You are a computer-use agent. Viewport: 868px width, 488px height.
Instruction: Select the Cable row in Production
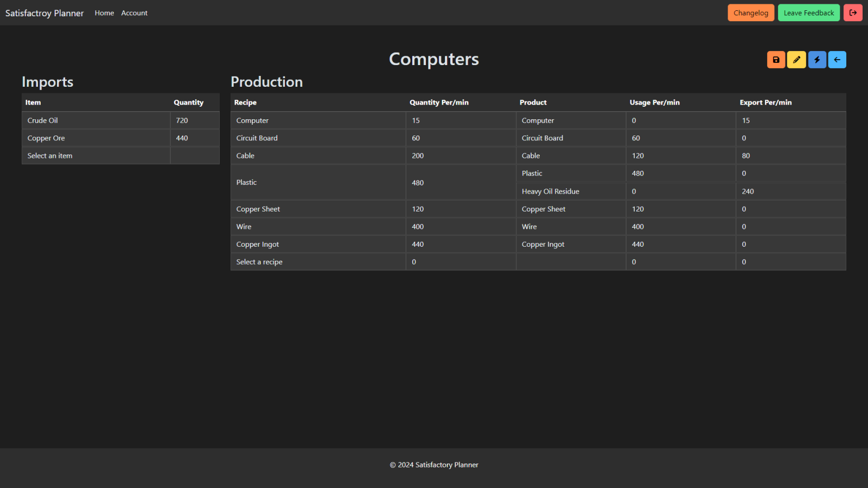click(245, 156)
